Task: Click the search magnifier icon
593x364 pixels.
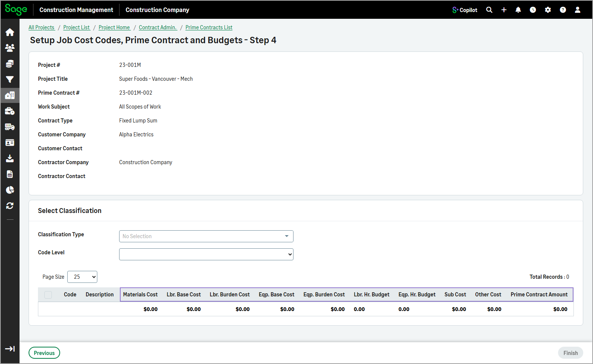Action: coord(489,10)
